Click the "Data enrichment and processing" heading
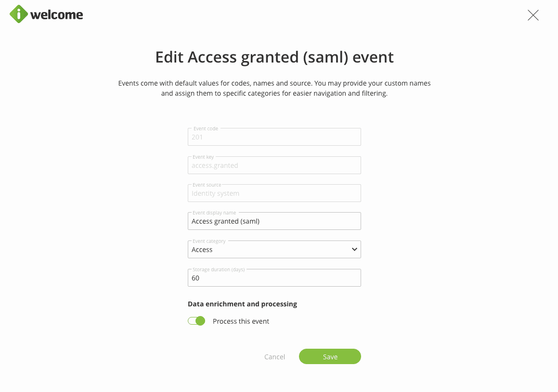558x392 pixels. (242, 304)
